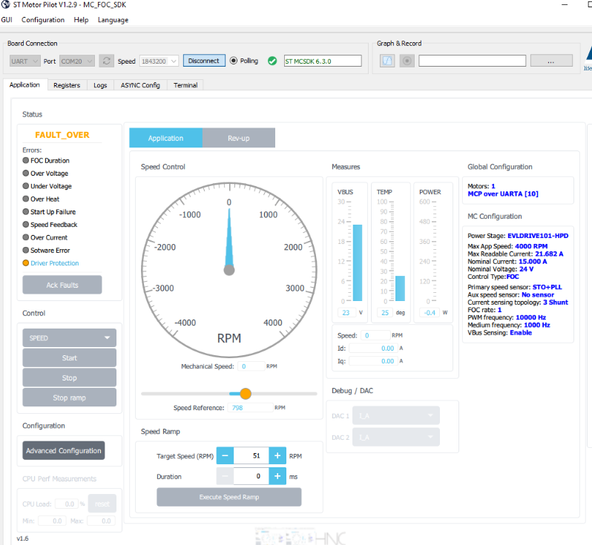This screenshot has height=545, width=592.
Task: Open the SPEED control mode dropdown
Action: 69,338
